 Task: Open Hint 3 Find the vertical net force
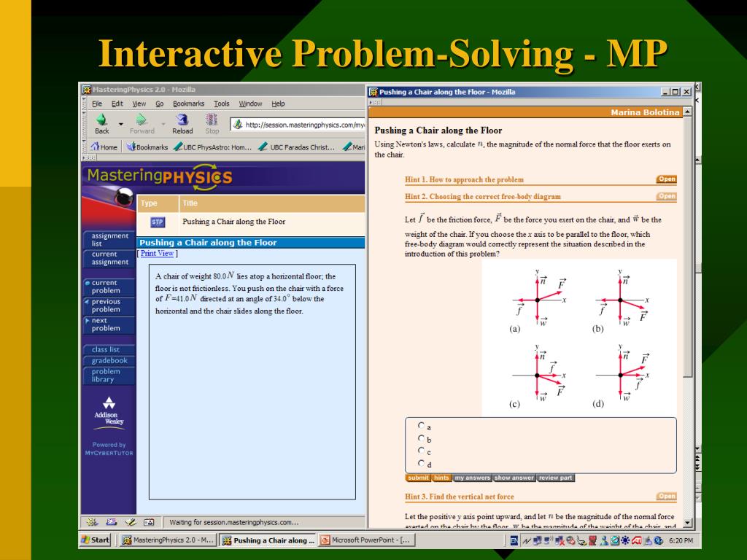[x=667, y=496]
